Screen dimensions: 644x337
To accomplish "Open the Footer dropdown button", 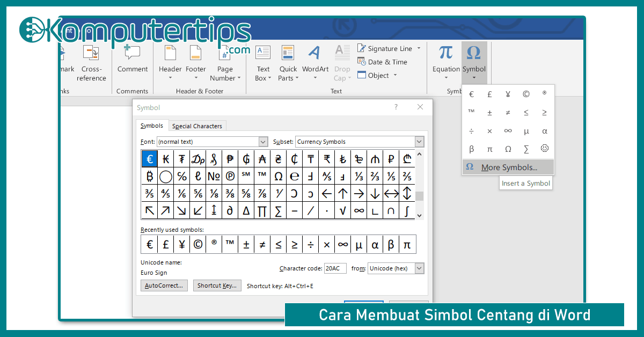I will (x=196, y=63).
